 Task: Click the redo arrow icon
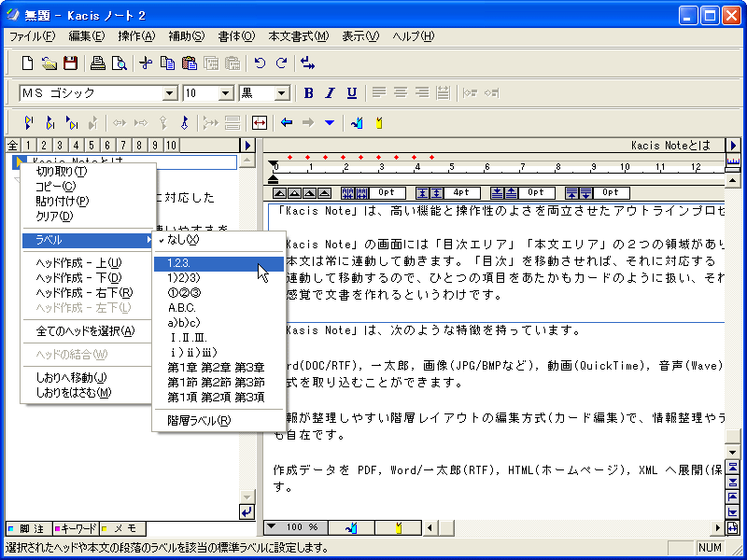282,63
